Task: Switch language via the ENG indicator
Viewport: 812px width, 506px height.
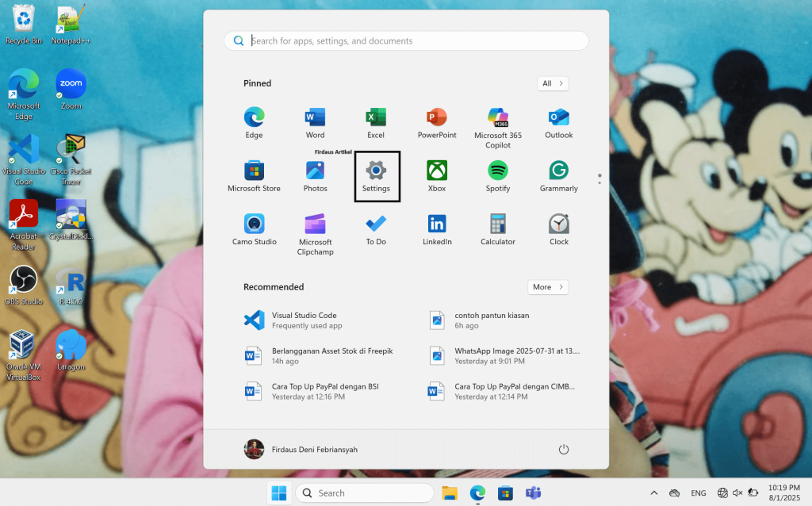Action: (x=698, y=493)
